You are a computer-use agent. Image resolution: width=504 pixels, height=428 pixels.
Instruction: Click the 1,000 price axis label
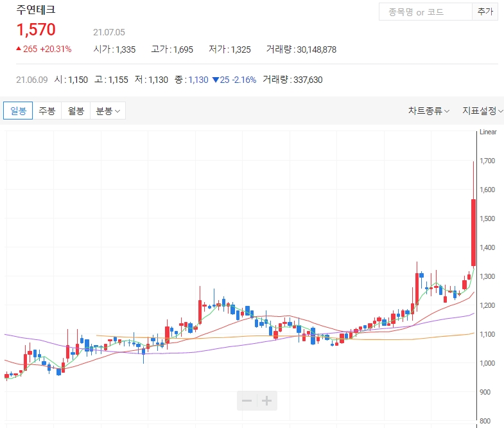487,363
